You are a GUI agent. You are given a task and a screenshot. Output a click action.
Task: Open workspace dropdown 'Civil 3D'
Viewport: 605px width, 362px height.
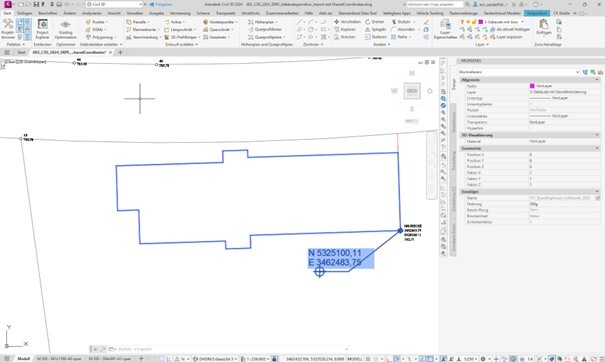(x=114, y=4)
